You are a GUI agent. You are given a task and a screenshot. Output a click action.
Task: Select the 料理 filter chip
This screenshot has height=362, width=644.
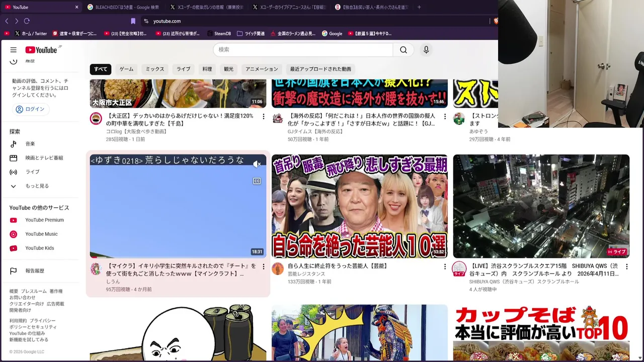coord(207,69)
